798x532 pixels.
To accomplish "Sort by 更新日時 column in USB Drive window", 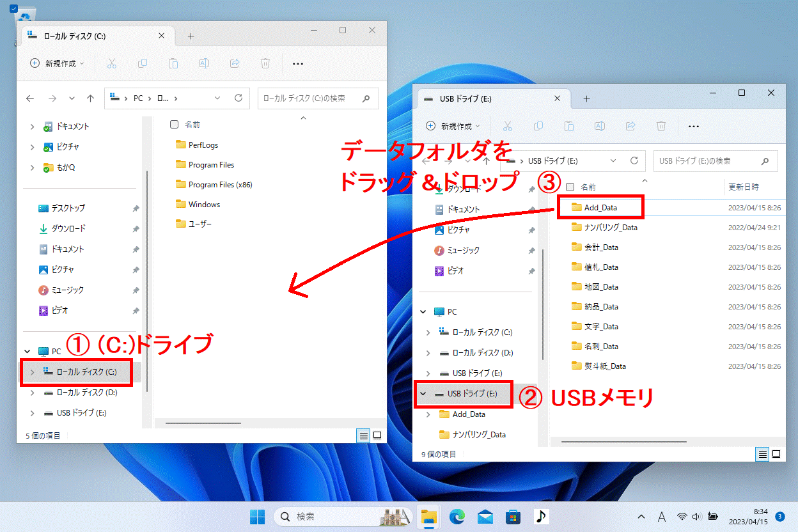I will point(744,187).
